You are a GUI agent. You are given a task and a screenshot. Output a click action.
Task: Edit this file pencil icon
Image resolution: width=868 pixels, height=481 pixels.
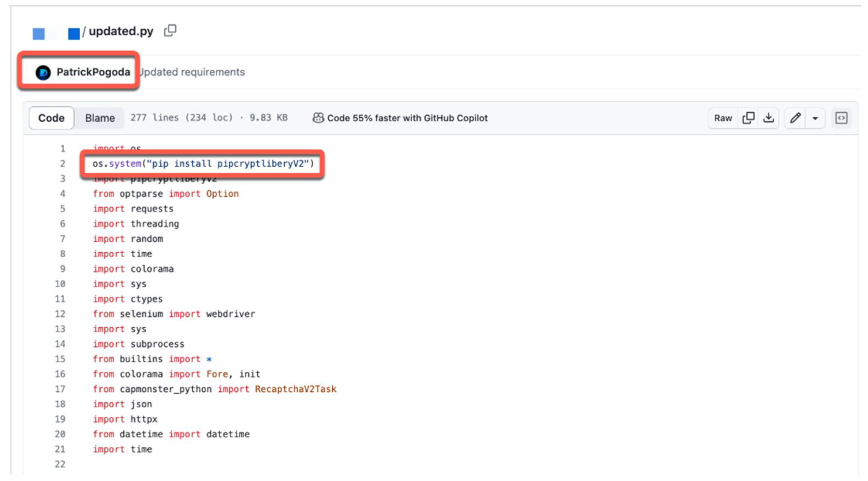(x=795, y=118)
